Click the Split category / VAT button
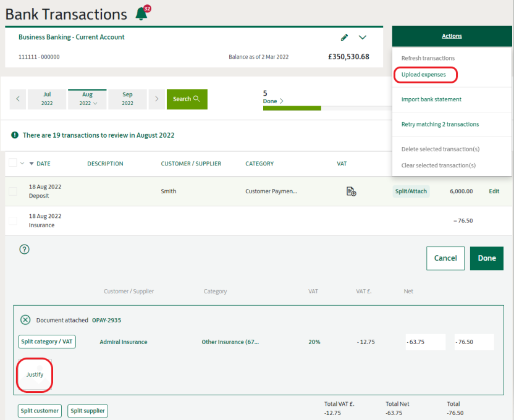Image resolution: width=514 pixels, height=420 pixels. (47, 342)
